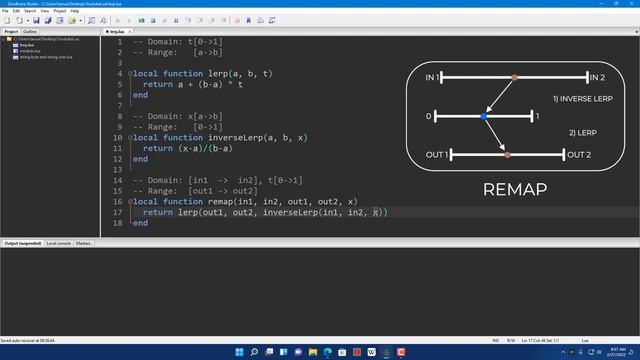
Task: Toggle a breakpoint with the red toolbar icon
Action: (237, 20)
